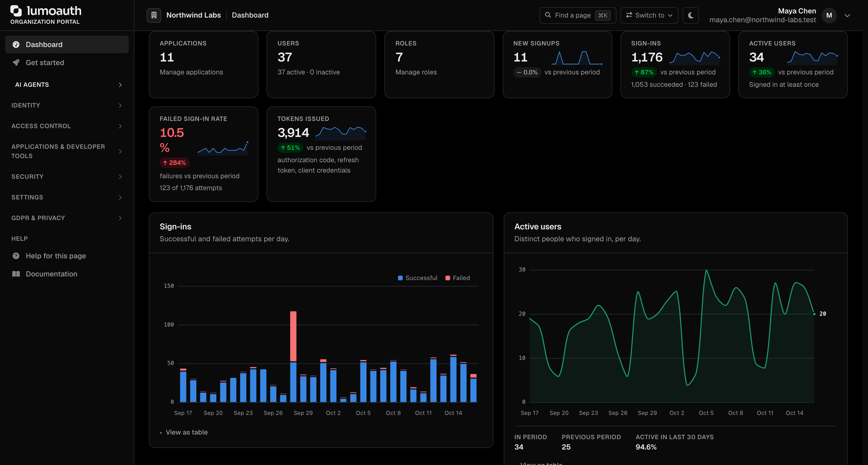Click the Tokens Issued sparkline
868x465 pixels.
coord(341,133)
